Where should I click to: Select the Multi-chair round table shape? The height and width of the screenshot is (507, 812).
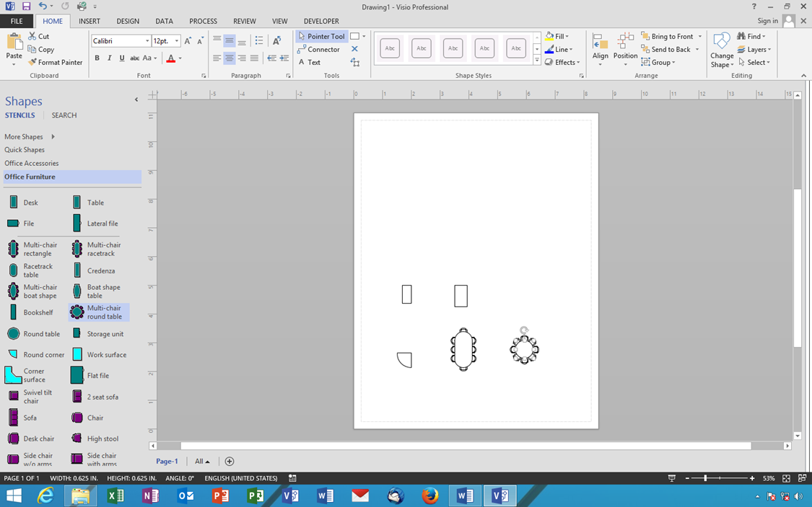tap(99, 312)
